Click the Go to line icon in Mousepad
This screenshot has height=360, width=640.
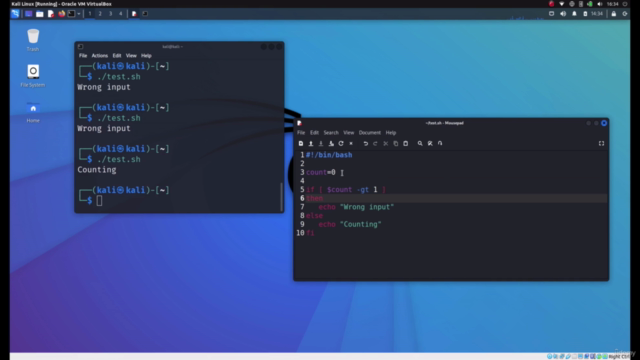pos(440,143)
